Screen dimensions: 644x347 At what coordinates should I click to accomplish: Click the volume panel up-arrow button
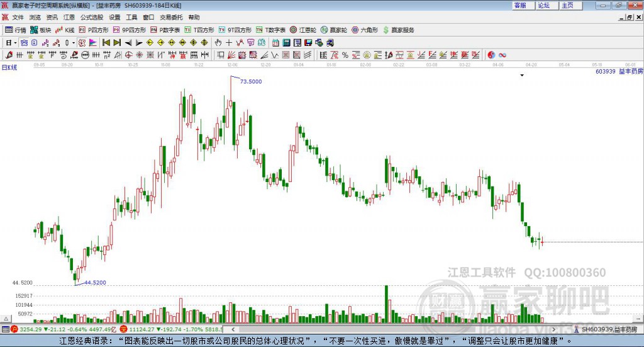(x=6, y=319)
